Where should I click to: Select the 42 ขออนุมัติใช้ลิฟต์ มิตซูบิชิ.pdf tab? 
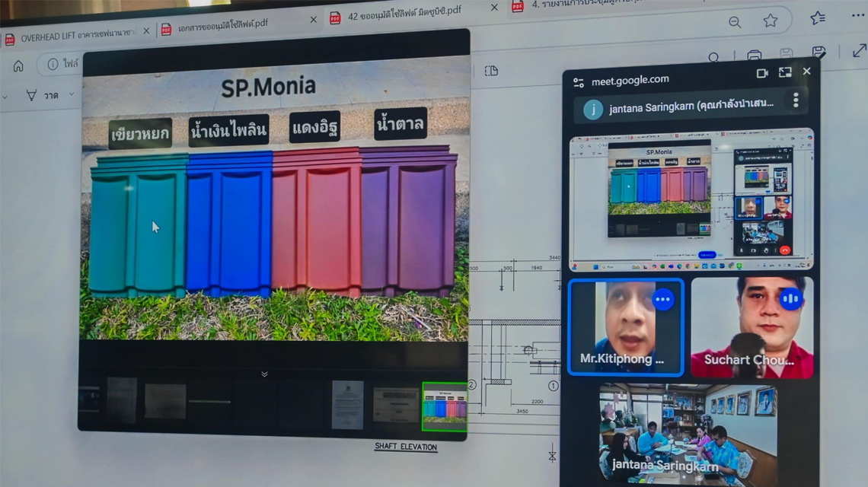point(404,14)
